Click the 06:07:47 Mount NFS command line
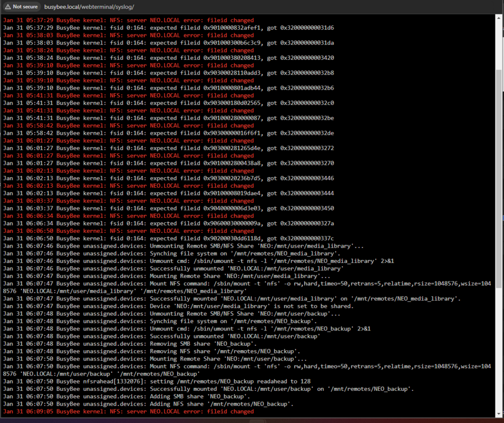504x423 pixels. pyautogui.click(x=247, y=288)
